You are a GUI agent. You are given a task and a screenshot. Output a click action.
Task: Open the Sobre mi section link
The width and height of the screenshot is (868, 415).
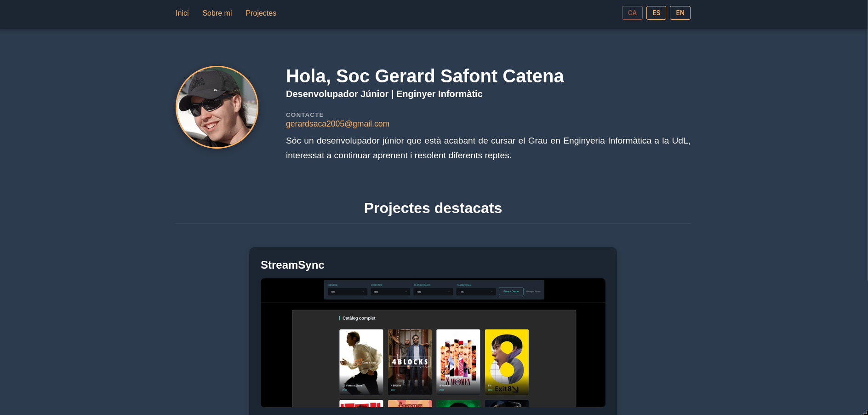point(217,13)
